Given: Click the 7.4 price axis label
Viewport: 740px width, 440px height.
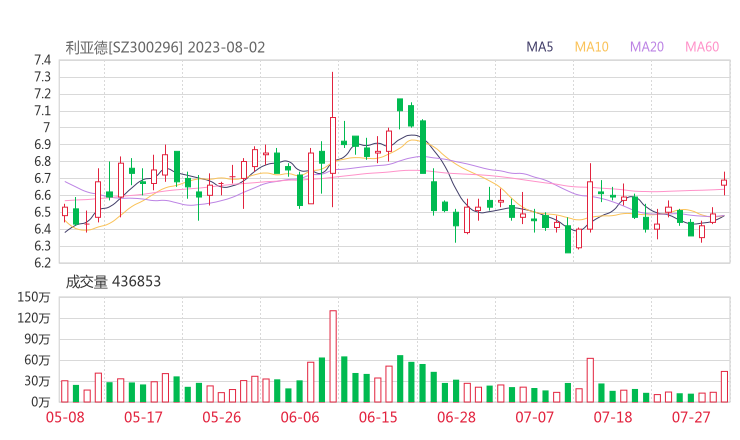Looking at the screenshot, I should pos(42,60).
